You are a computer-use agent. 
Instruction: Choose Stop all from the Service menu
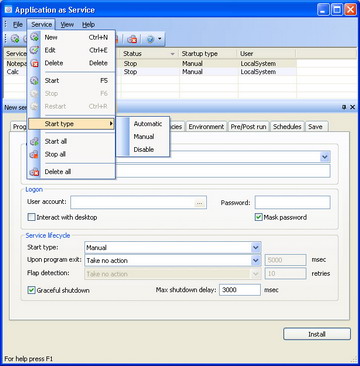71,154
